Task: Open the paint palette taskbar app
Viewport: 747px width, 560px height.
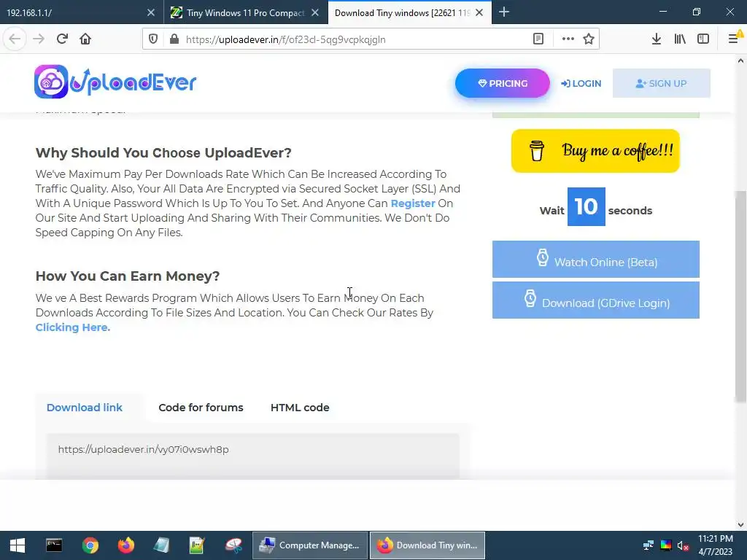Action: pyautogui.click(x=234, y=545)
